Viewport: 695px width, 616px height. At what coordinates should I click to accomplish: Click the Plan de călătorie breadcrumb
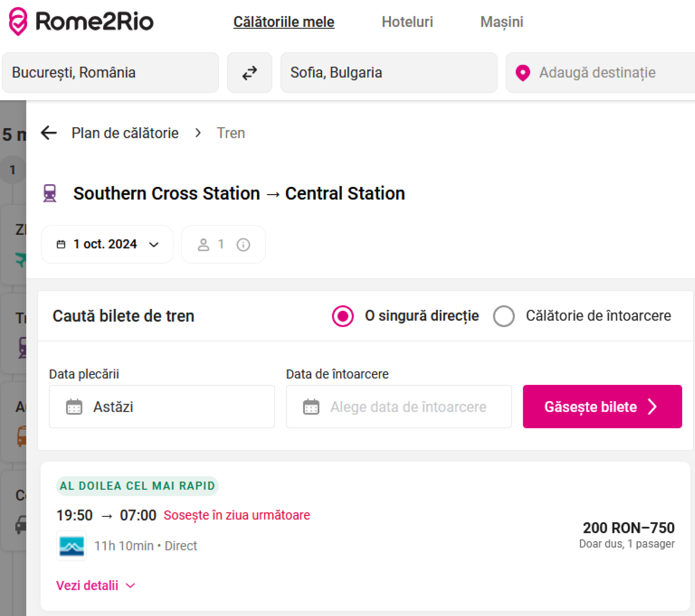(x=125, y=133)
